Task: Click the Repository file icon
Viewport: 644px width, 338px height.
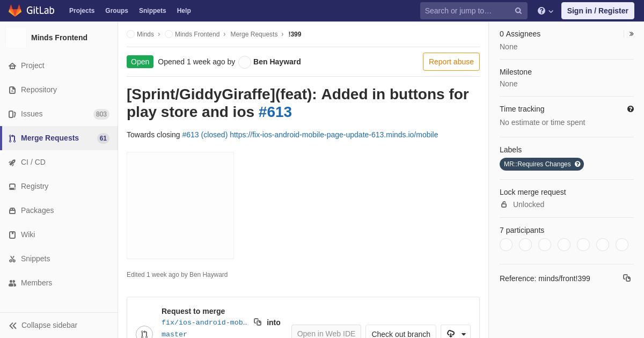Action: (x=12, y=90)
